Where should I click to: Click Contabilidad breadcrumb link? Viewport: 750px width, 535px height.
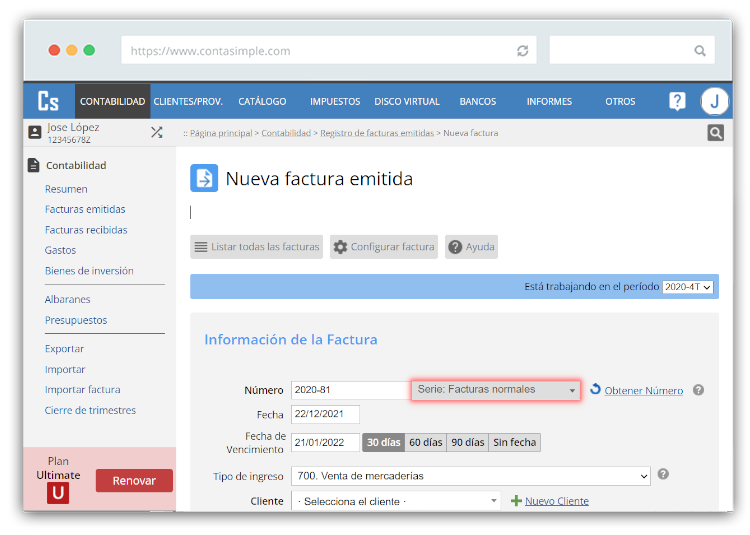click(x=286, y=133)
